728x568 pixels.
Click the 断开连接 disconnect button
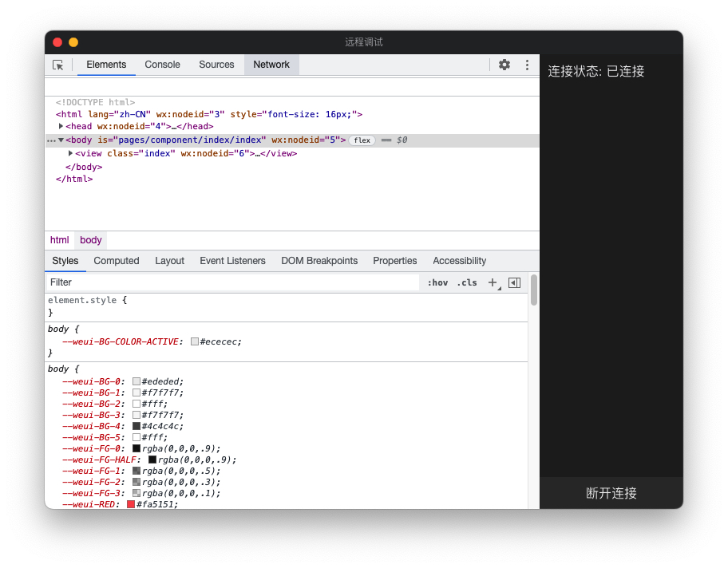611,493
